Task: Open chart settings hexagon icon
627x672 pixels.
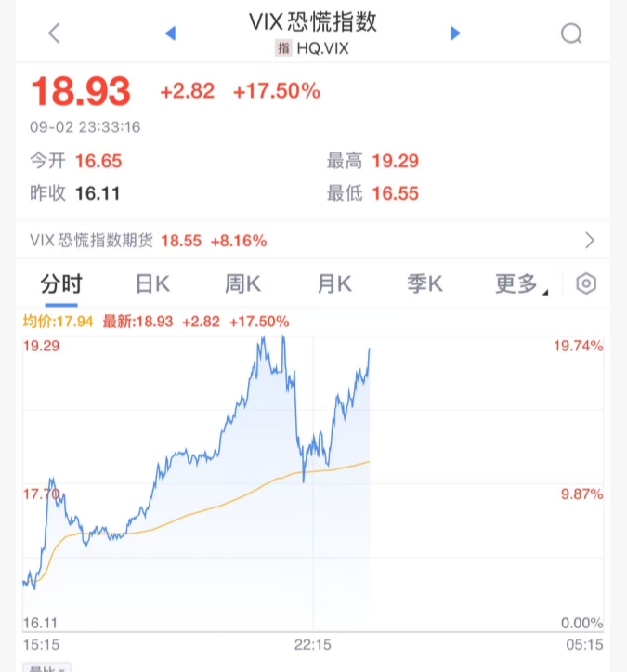Action: coord(586,283)
